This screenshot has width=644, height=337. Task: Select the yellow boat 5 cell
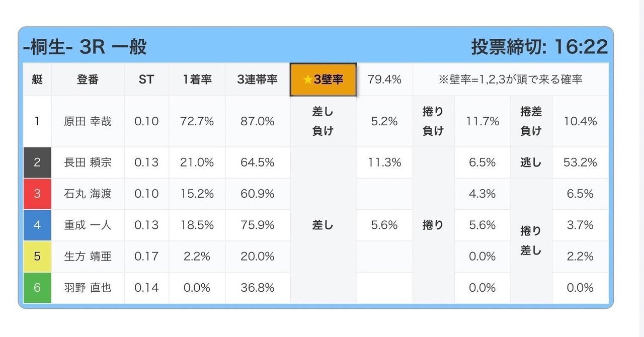(x=37, y=256)
